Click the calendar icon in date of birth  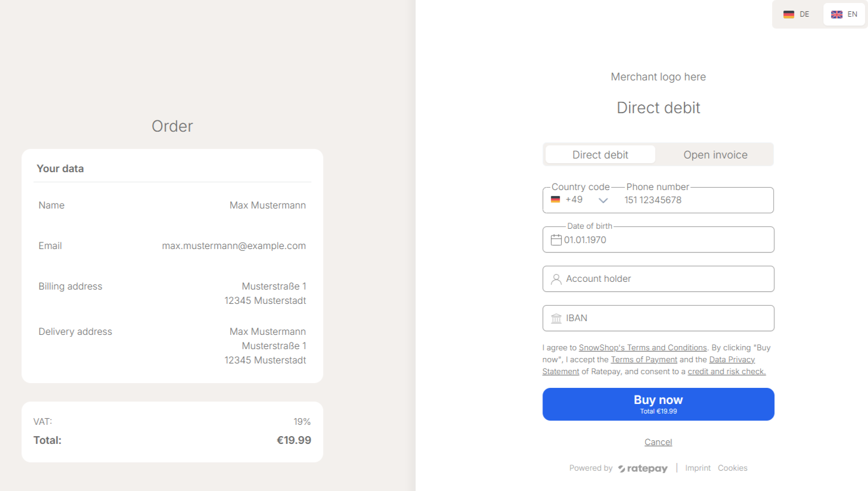pyautogui.click(x=556, y=240)
